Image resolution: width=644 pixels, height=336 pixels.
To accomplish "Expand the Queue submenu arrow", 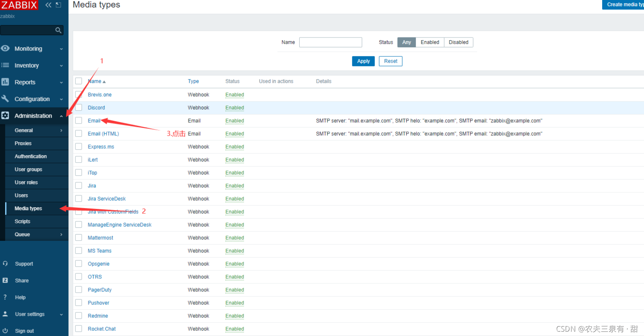I will 61,235.
